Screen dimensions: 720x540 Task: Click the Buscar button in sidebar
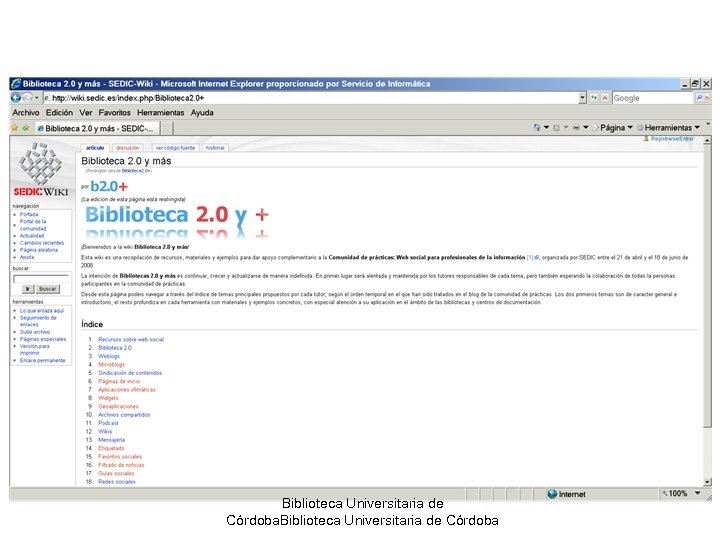tap(47, 289)
